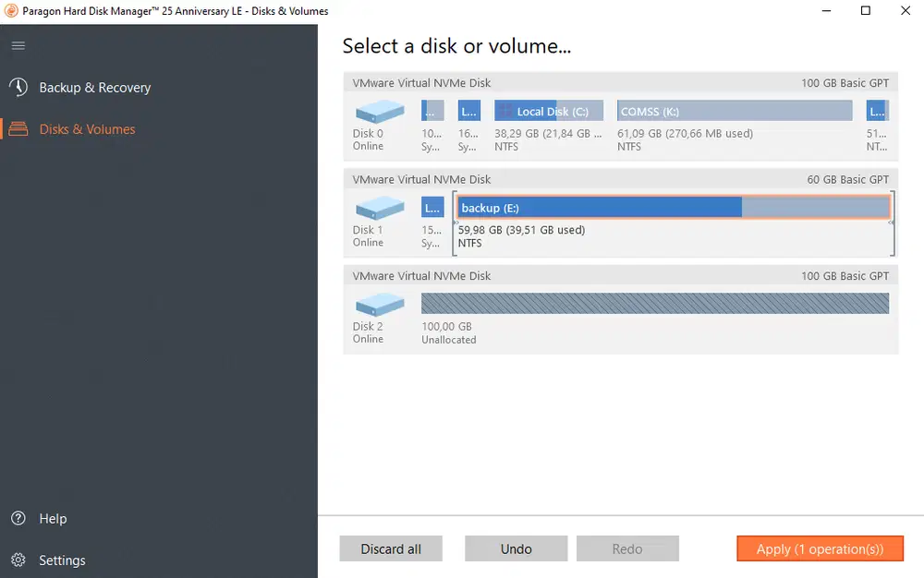Minimize the Paragon Hard Disk Manager window
The image size is (924, 578).
pyautogui.click(x=827, y=10)
